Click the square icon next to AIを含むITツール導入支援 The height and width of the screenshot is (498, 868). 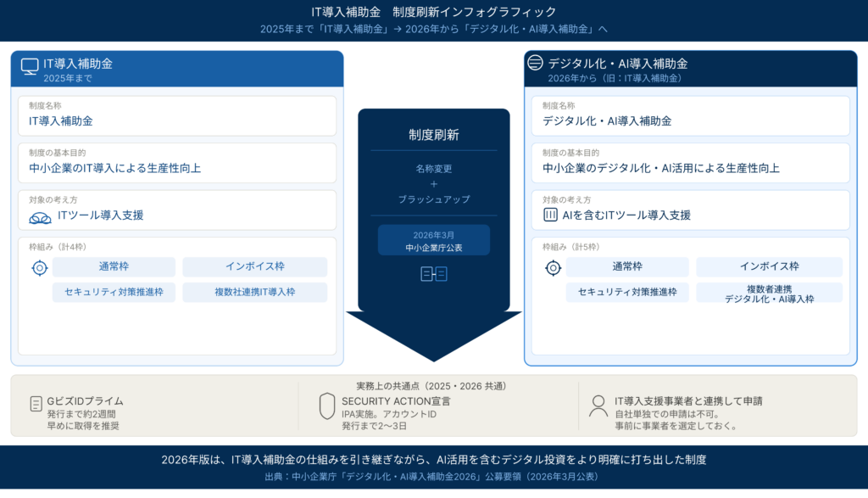pyautogui.click(x=550, y=215)
